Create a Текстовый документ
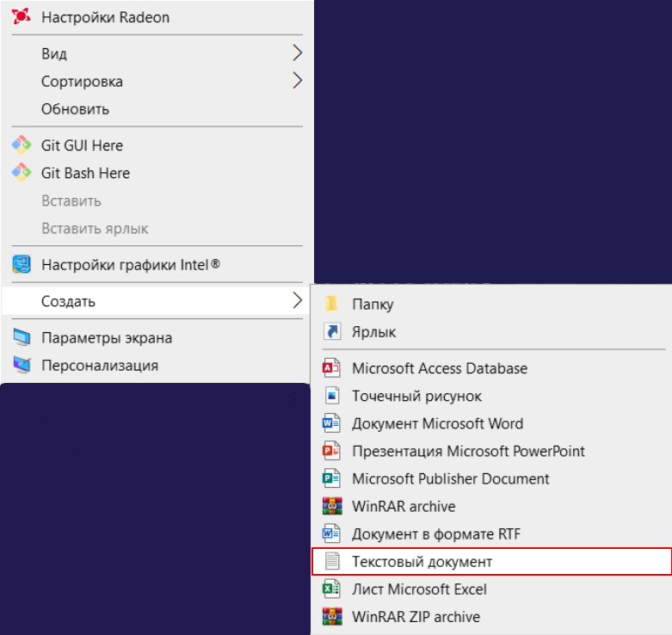 click(491, 561)
